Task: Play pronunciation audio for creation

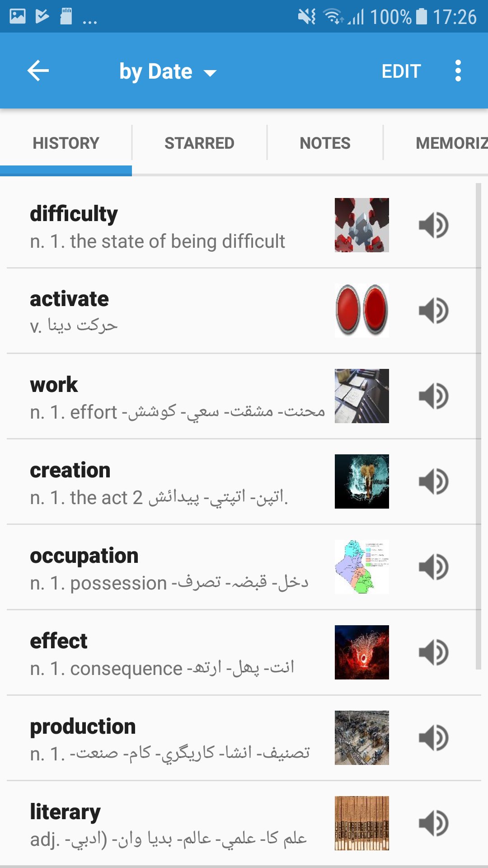Action: click(433, 481)
